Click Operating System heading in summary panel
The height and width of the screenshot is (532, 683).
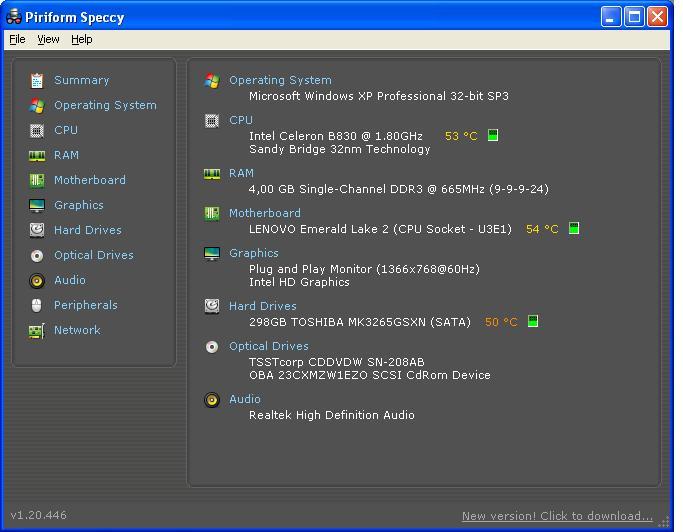click(280, 80)
